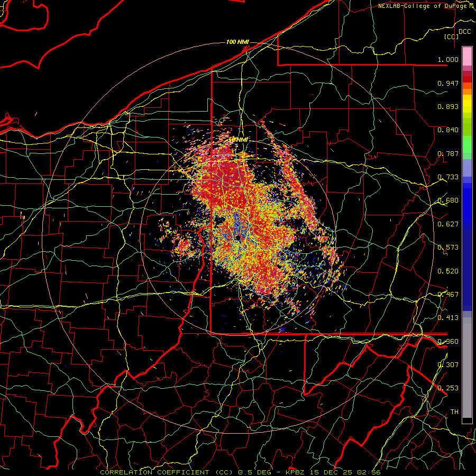Select the 0.253 scale value
Image resolution: width=476 pixels, height=476 pixels.
tap(448, 388)
